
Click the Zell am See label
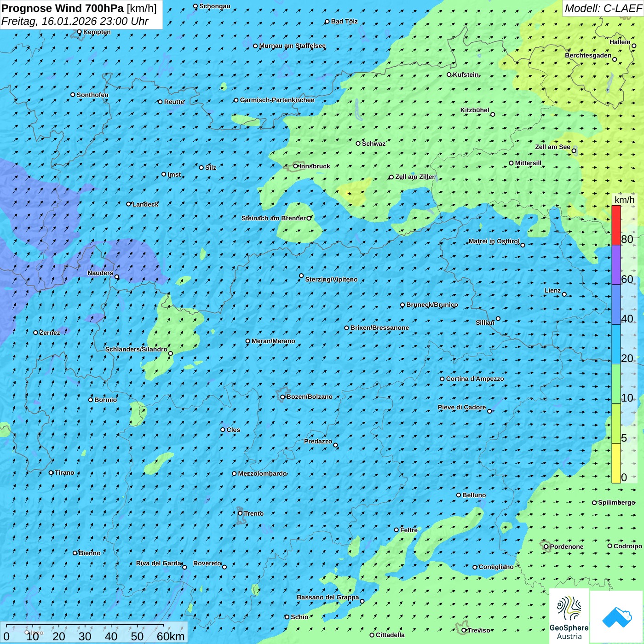[552, 147]
